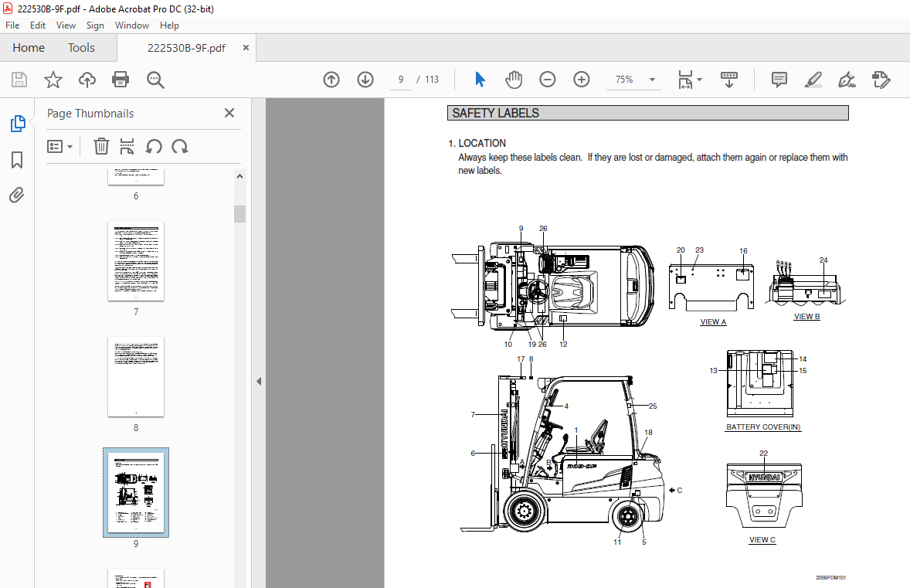Viewport: 910px width, 588px height.
Task: Close the Page Thumbnails panel
Action: tap(229, 113)
